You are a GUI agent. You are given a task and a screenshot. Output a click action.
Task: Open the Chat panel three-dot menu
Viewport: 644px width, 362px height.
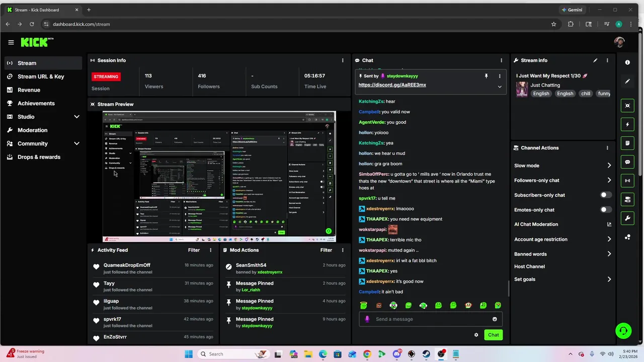[501, 60]
